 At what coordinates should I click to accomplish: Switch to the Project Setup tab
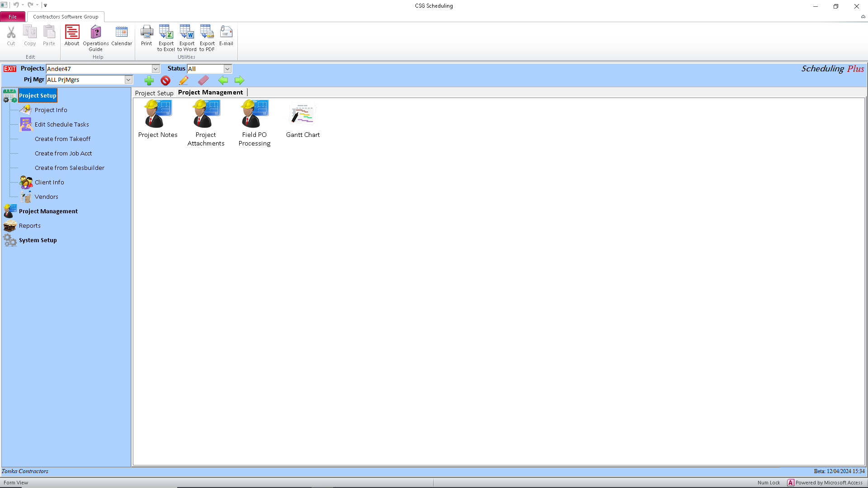pos(154,93)
